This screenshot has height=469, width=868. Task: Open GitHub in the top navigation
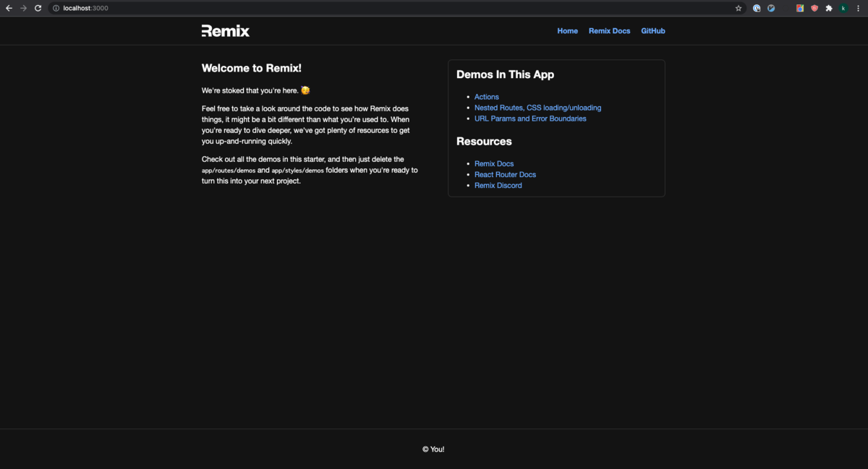(x=653, y=31)
